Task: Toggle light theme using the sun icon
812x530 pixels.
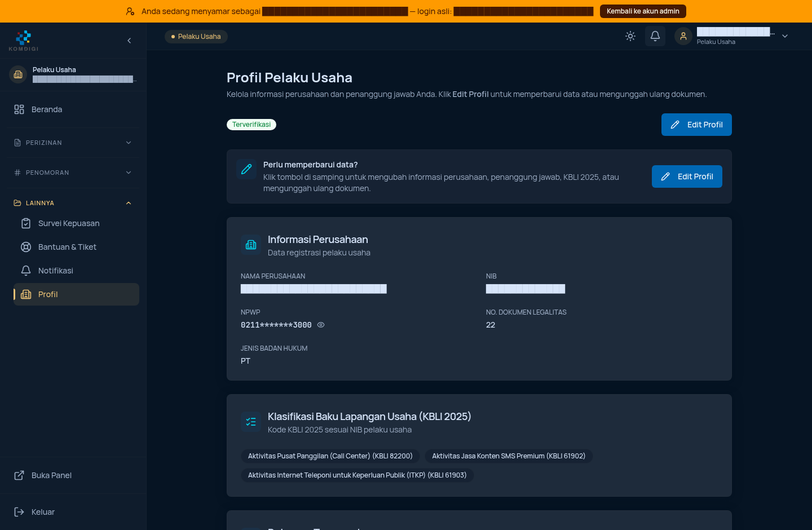Action: click(630, 36)
